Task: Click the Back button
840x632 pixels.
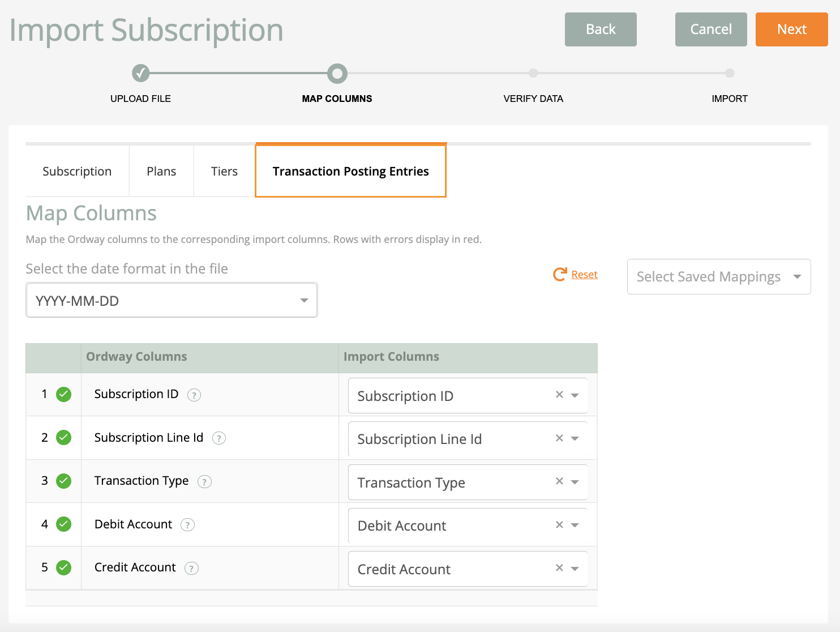Action: (x=601, y=29)
